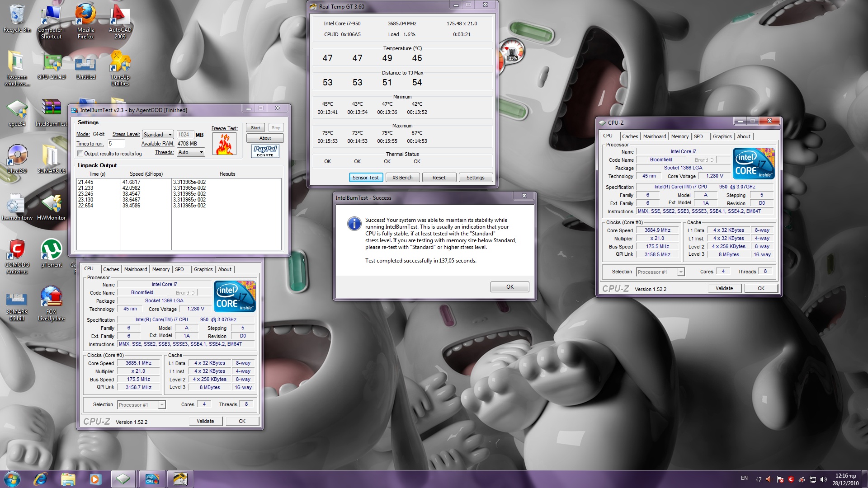The width and height of the screenshot is (868, 488).
Task: Click Sensor Test in Real Temp
Action: 366,178
